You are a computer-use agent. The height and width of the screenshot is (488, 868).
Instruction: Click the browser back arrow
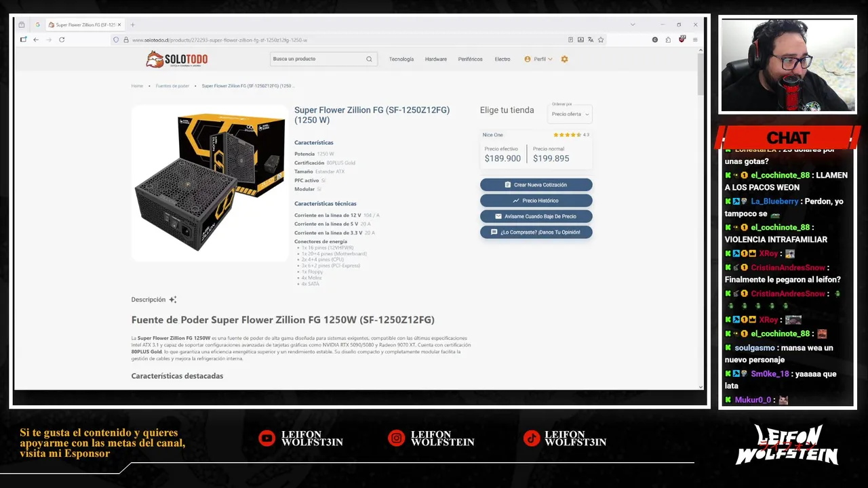click(x=36, y=40)
